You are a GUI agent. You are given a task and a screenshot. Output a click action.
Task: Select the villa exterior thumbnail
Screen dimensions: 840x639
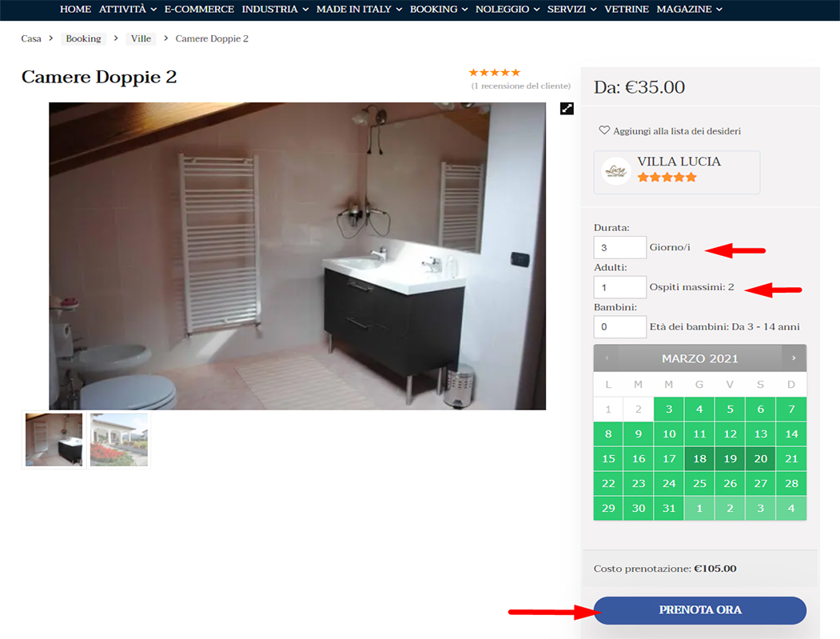pos(119,440)
